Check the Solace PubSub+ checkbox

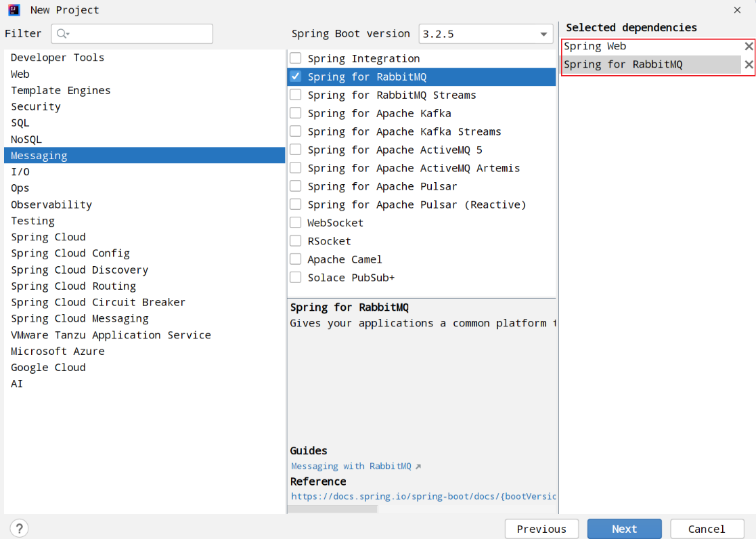coord(296,278)
